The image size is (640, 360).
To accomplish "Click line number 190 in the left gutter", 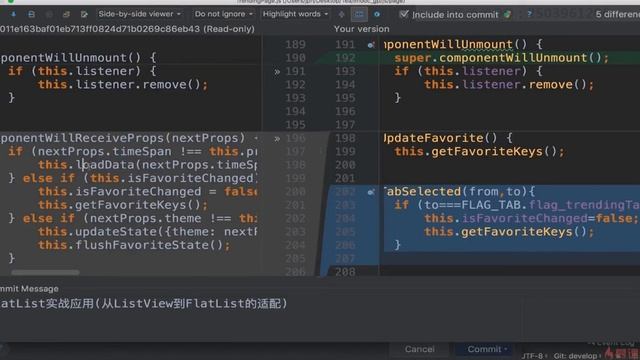I will coord(295,58).
